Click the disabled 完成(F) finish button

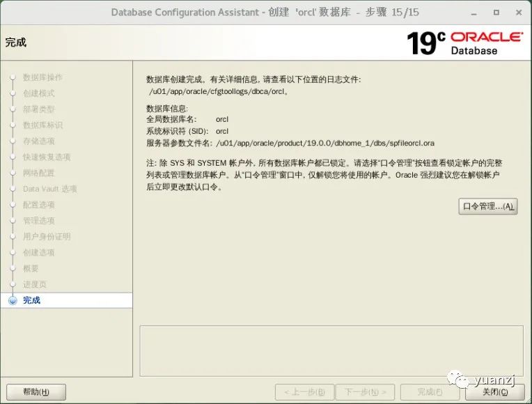(x=430, y=391)
